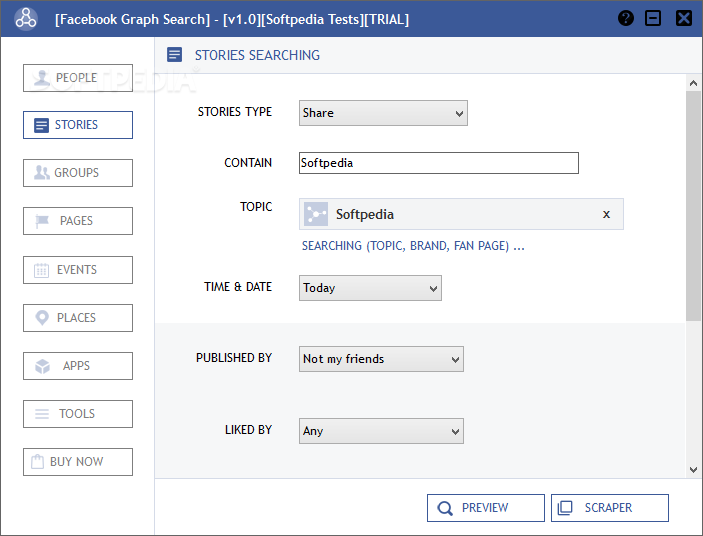The image size is (703, 536).
Task: Close the Facebook Graph Search window
Action: click(684, 18)
